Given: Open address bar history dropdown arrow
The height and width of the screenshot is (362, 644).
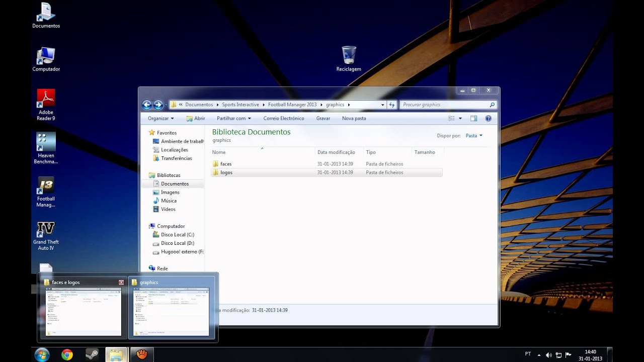Looking at the screenshot, I should point(382,105).
